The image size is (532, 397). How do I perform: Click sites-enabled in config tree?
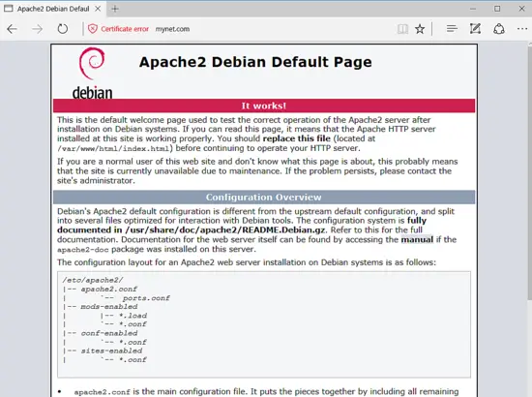point(111,351)
